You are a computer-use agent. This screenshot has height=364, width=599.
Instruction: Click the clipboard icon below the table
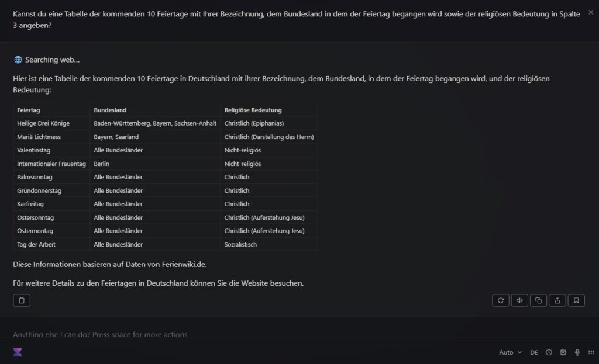(22, 300)
